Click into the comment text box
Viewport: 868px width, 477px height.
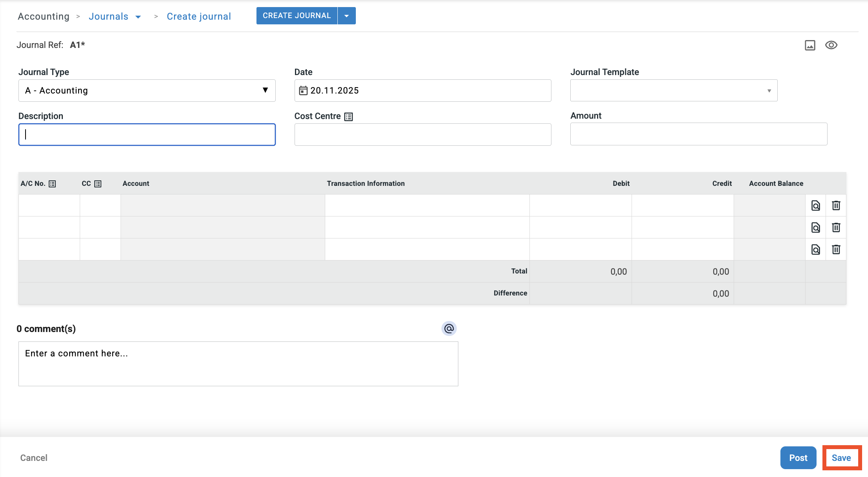point(238,364)
